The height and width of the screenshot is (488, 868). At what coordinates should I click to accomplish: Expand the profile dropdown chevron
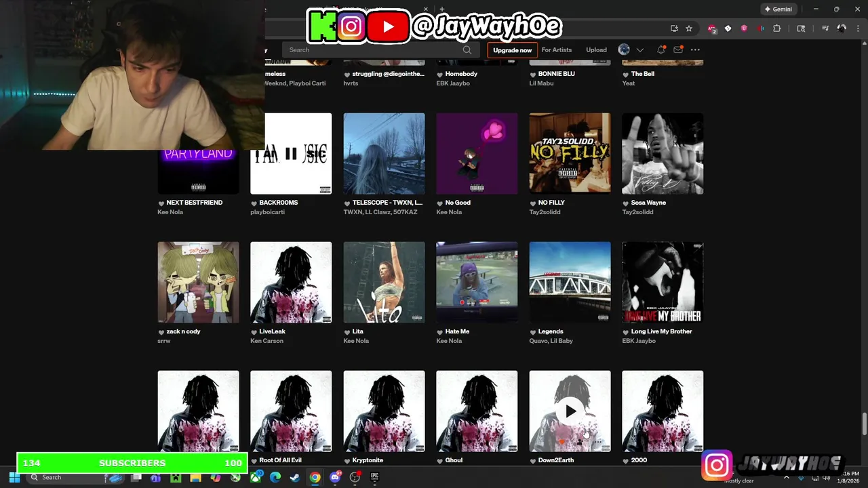639,49
